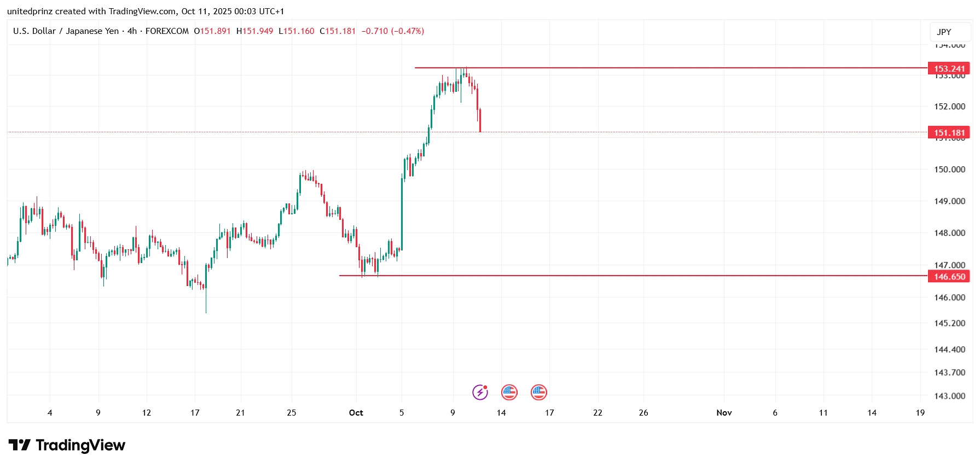Click the 153.241 red price label
This screenshot has height=467, width=980.
(949, 68)
